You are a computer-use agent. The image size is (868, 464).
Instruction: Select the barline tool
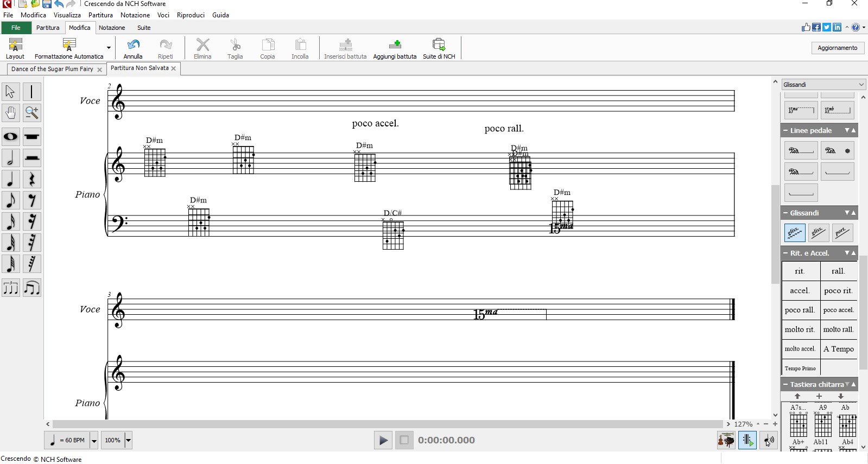(32, 92)
